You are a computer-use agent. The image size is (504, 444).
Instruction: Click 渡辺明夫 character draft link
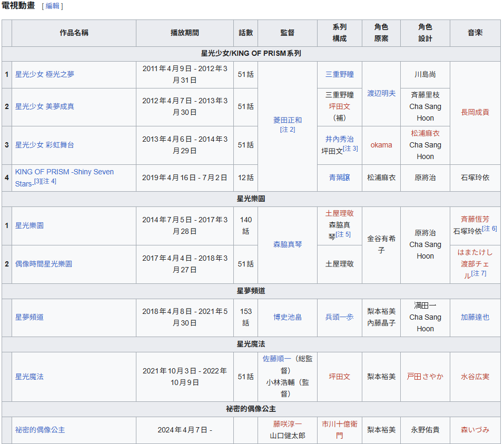pos(381,93)
